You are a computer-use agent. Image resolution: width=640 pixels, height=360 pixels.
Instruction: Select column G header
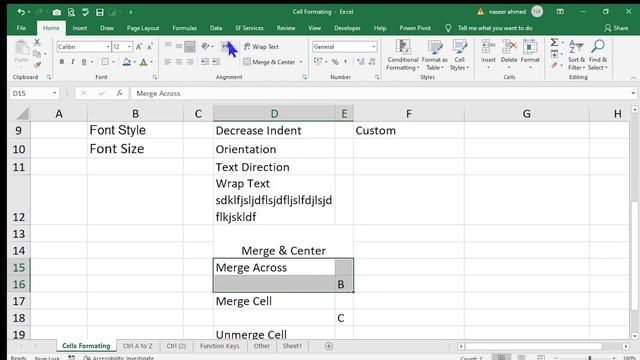pos(527,113)
